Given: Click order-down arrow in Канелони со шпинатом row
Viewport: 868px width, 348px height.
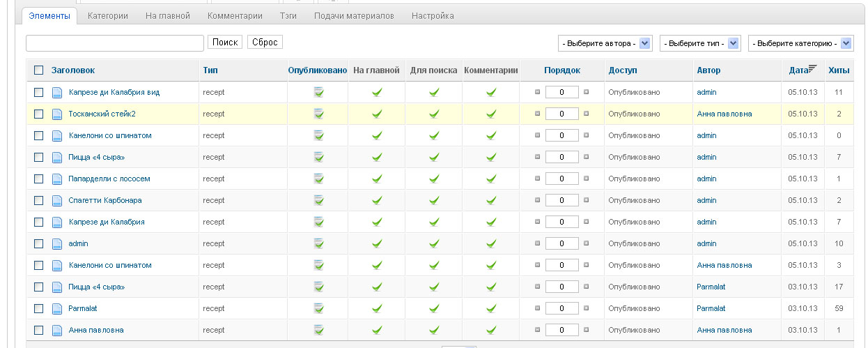Looking at the screenshot, I should coord(586,135).
